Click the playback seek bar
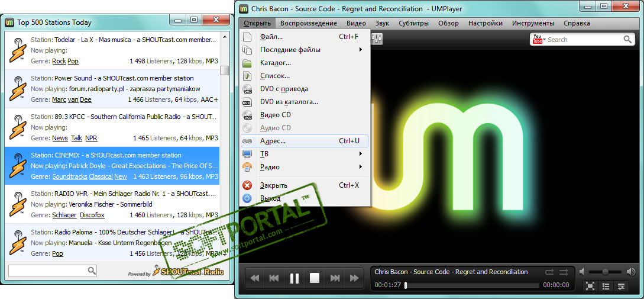Screen dimensions: 644x299 pos(471,285)
